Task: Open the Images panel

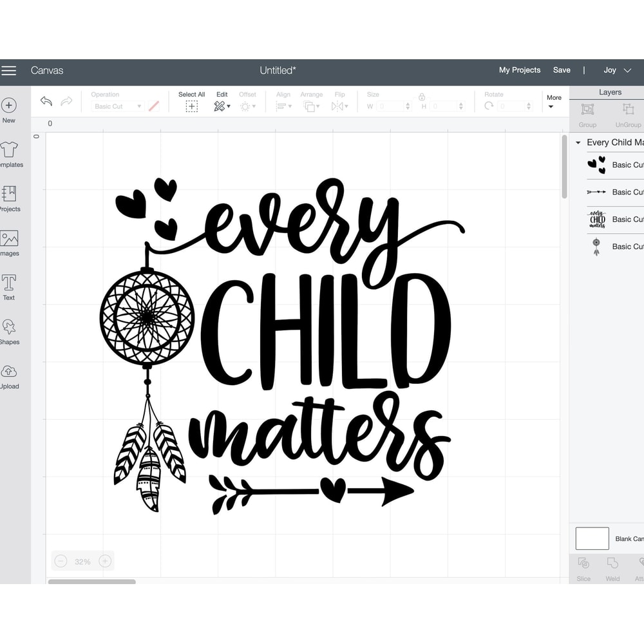Action: point(9,240)
